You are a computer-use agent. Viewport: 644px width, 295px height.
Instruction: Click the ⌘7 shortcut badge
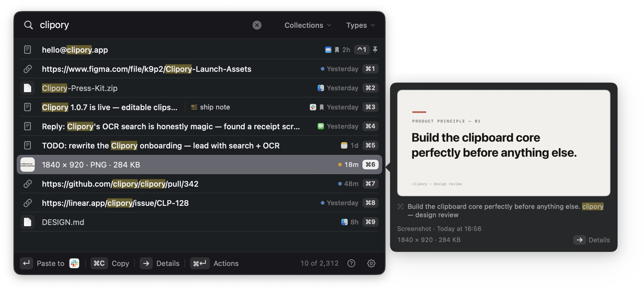point(370,184)
